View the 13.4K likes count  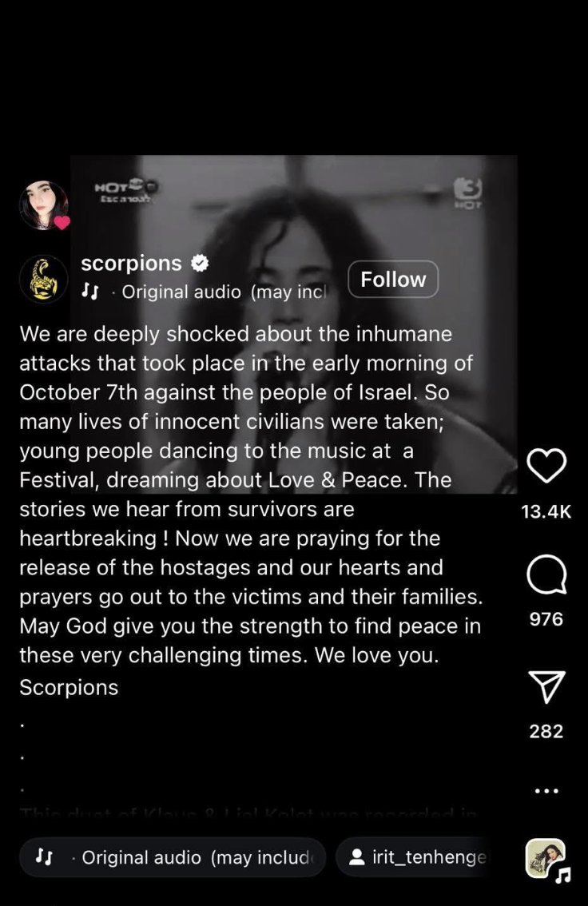point(546,511)
